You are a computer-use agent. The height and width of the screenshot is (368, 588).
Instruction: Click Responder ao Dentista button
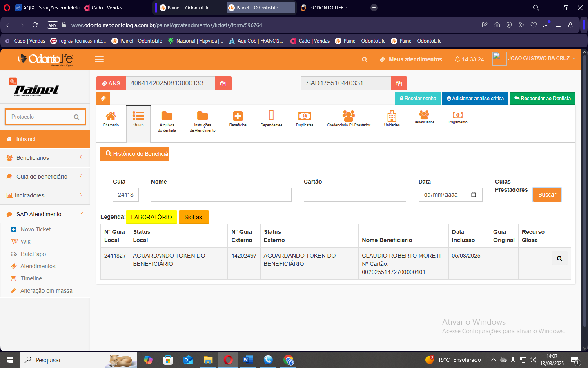542,99
